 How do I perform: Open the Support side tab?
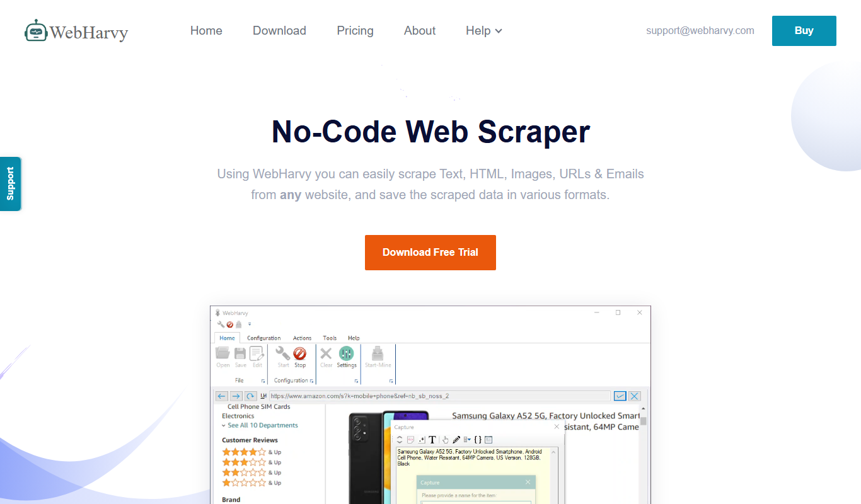[11, 183]
